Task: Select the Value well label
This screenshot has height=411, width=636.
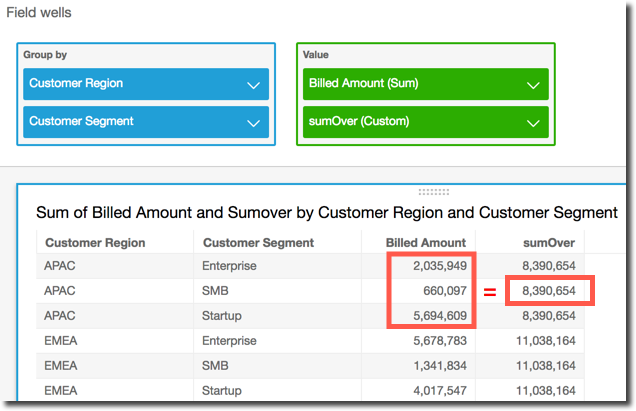Action: [316, 55]
